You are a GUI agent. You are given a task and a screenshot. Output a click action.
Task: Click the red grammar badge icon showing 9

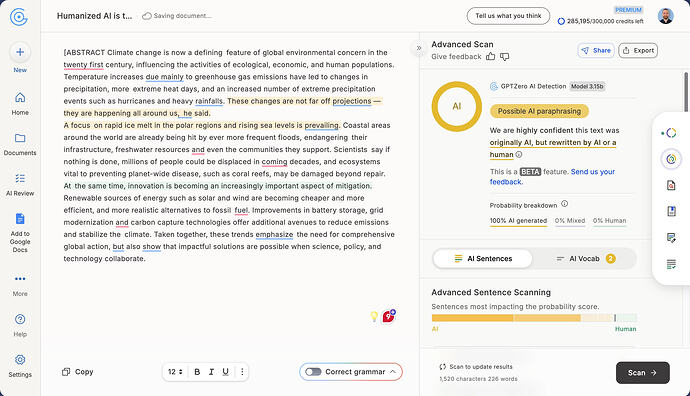[x=389, y=316]
